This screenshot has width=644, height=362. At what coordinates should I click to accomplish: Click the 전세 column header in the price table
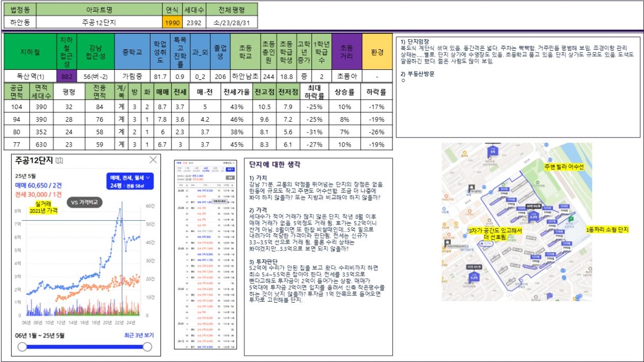180,92
